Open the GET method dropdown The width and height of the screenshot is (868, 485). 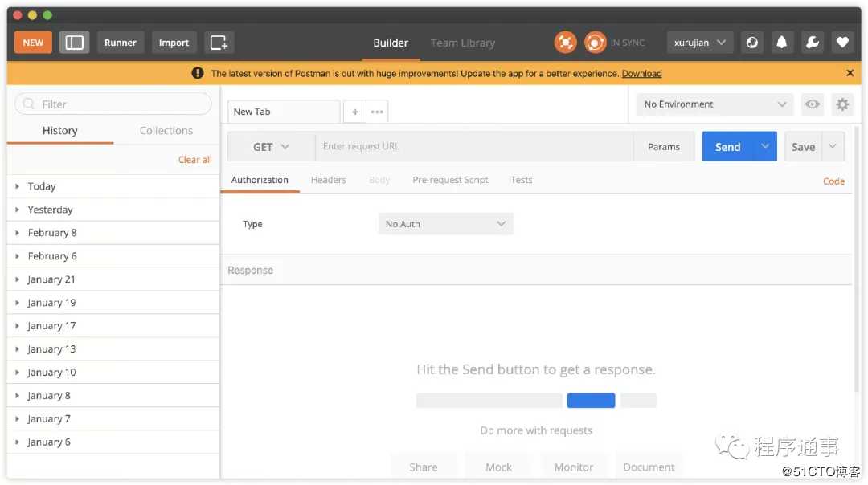pyautogui.click(x=271, y=147)
